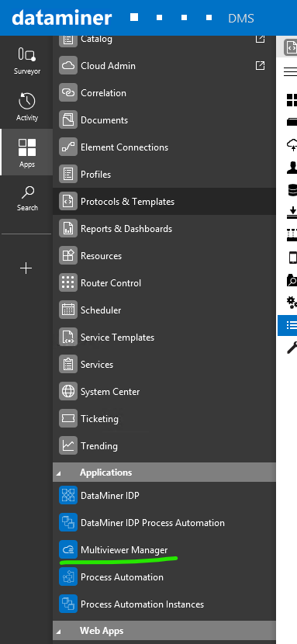
Task: Open the Search sidebar panel
Action: tap(27, 199)
